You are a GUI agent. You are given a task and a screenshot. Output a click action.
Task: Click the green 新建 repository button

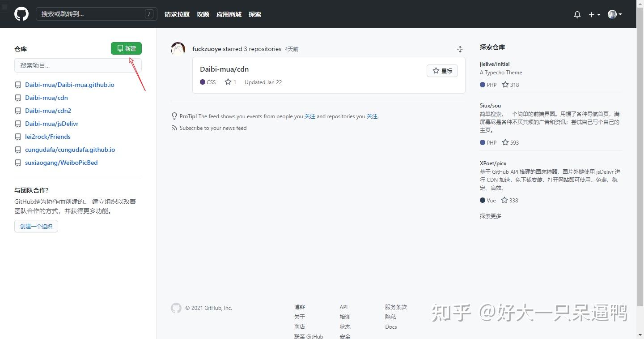(126, 48)
